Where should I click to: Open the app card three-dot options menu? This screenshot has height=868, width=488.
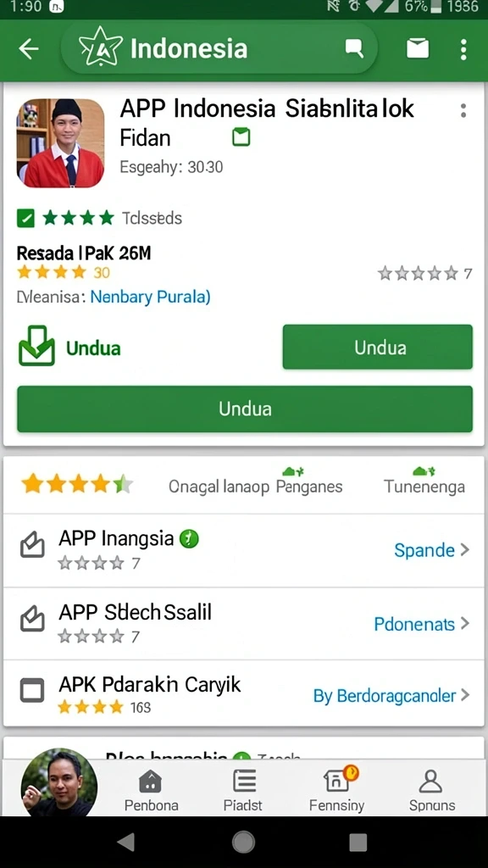tap(463, 111)
